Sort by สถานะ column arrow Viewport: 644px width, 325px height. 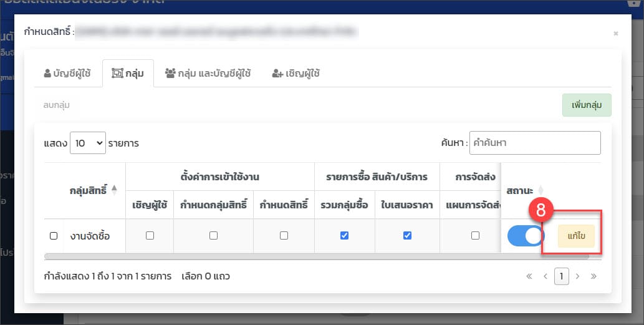[x=541, y=190]
